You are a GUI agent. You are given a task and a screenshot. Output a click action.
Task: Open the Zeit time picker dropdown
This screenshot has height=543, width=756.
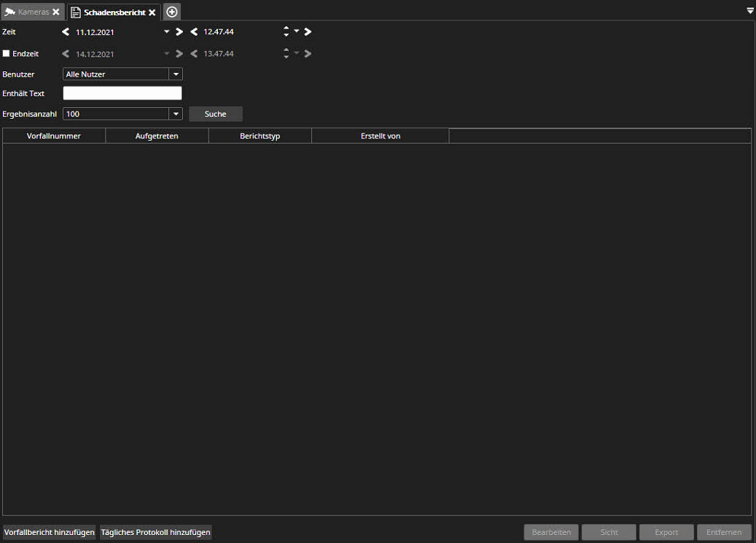pyautogui.click(x=297, y=32)
